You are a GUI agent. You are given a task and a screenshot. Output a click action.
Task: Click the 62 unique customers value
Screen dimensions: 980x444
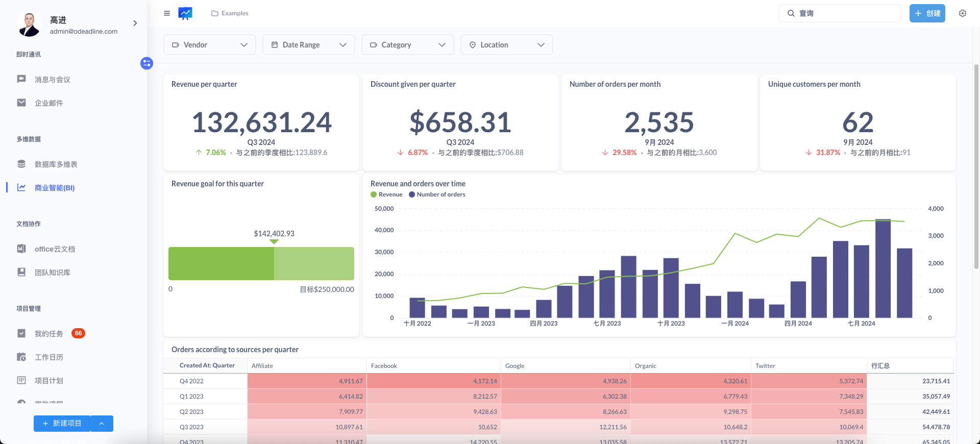coord(858,122)
